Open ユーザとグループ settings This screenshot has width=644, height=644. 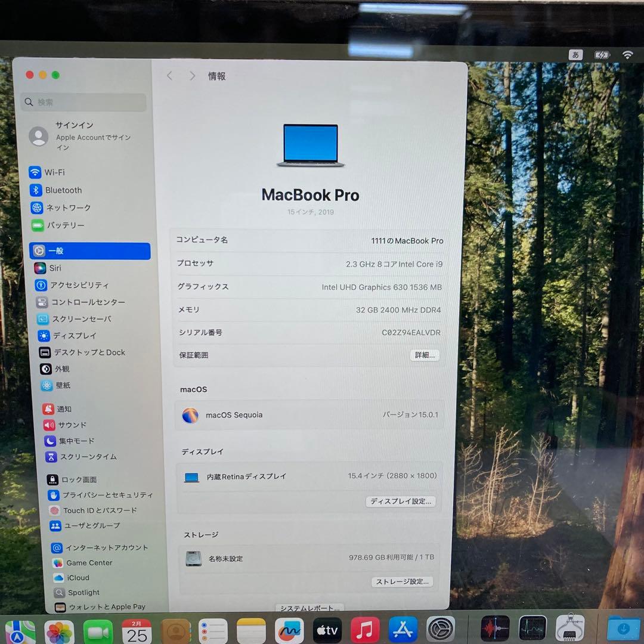point(85,526)
